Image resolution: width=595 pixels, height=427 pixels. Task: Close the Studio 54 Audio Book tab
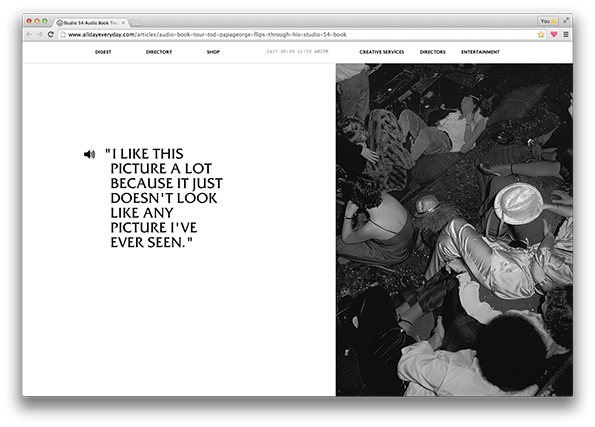point(123,23)
